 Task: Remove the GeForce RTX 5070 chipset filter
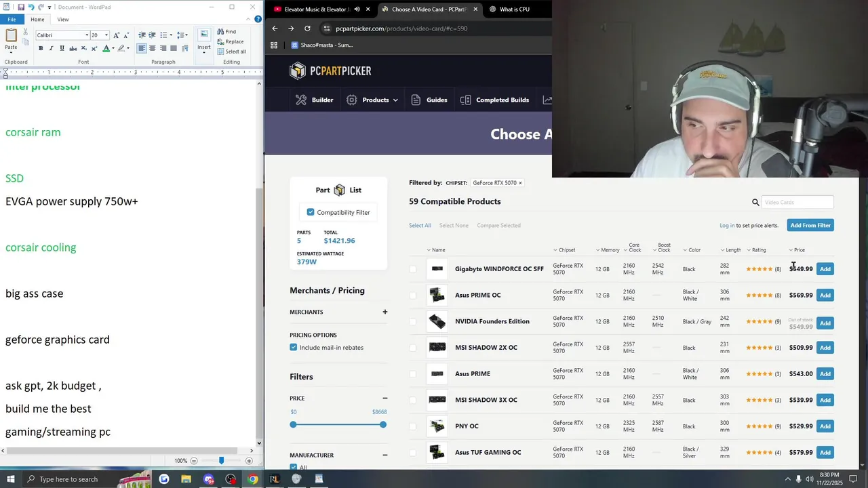(x=520, y=183)
